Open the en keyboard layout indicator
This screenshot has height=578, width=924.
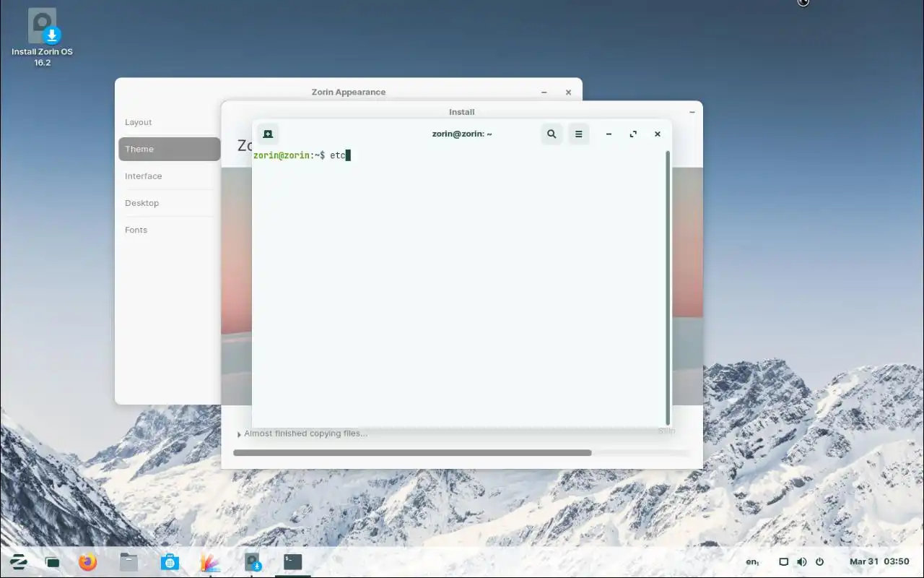click(x=752, y=561)
